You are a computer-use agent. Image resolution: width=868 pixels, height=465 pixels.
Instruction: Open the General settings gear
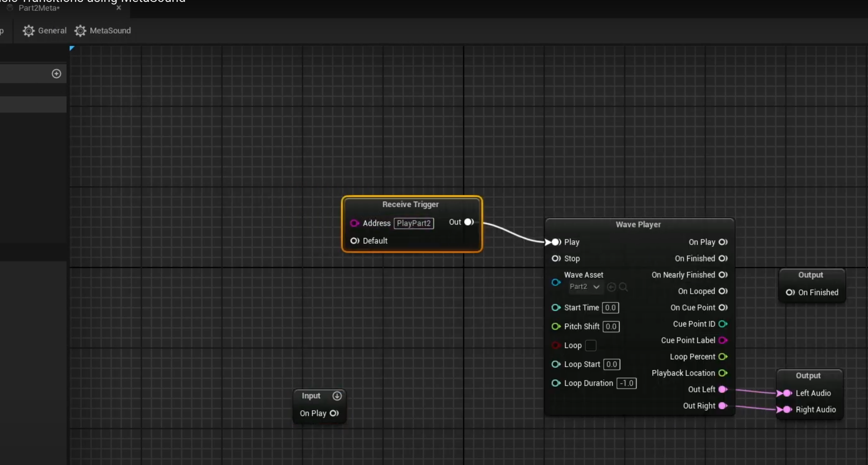pos(29,31)
